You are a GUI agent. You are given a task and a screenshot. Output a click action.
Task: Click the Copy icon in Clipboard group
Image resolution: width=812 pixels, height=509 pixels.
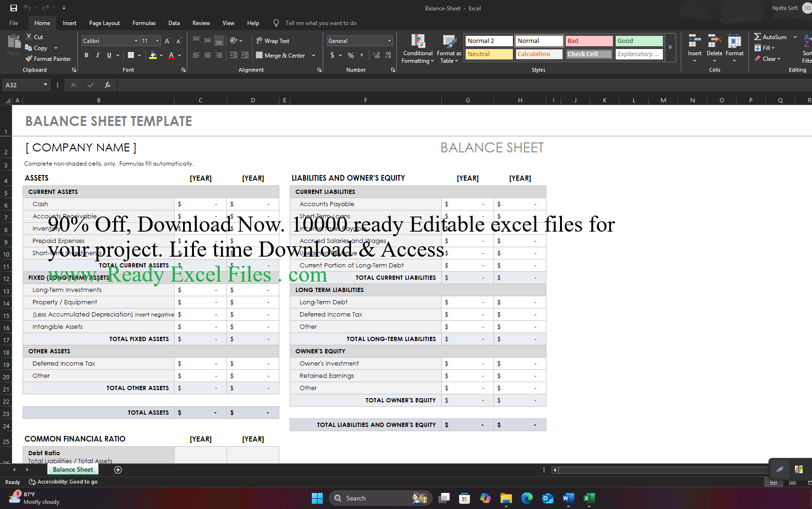(x=29, y=48)
